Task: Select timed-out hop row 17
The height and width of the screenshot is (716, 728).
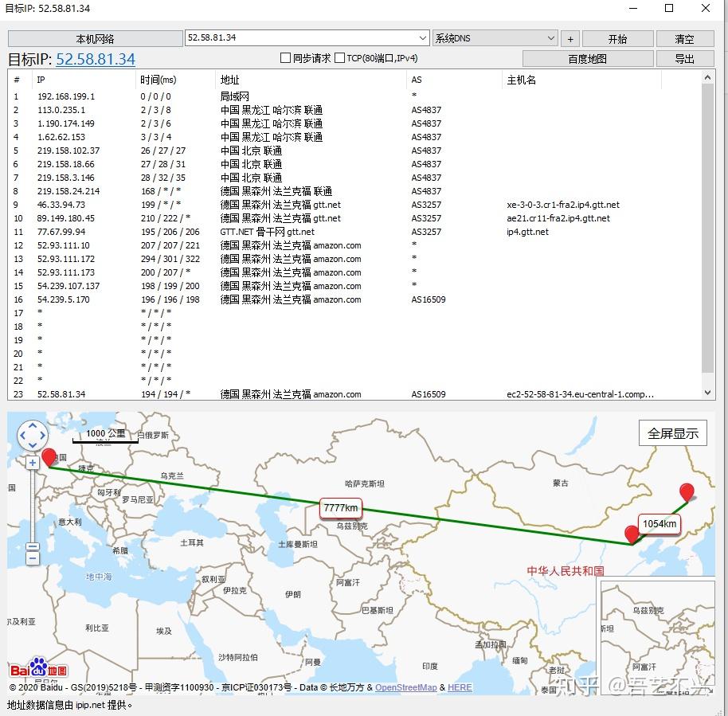Action: [354, 313]
